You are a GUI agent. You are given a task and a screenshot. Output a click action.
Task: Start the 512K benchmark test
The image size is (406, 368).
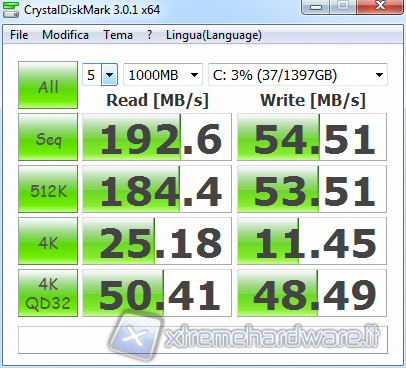[48, 189]
